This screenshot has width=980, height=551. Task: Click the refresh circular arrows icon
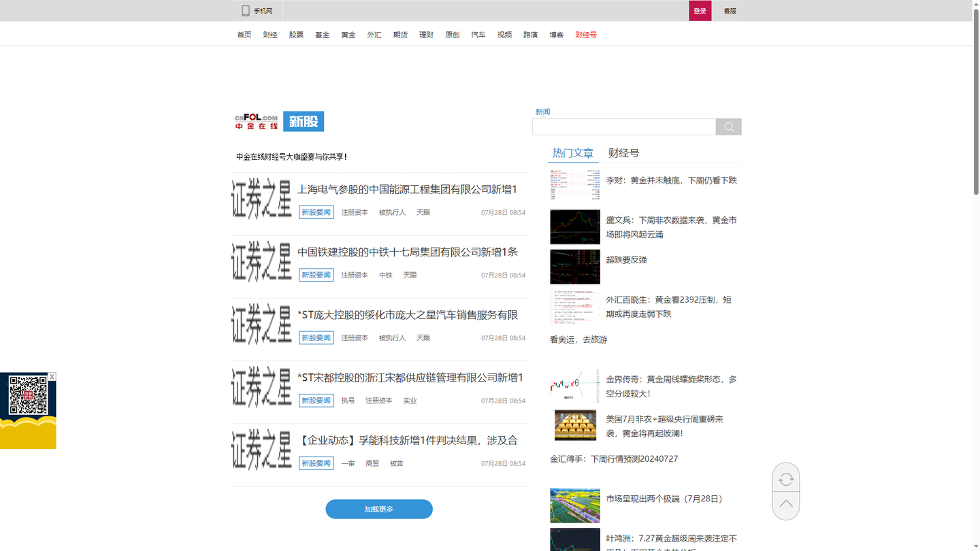coord(786,479)
